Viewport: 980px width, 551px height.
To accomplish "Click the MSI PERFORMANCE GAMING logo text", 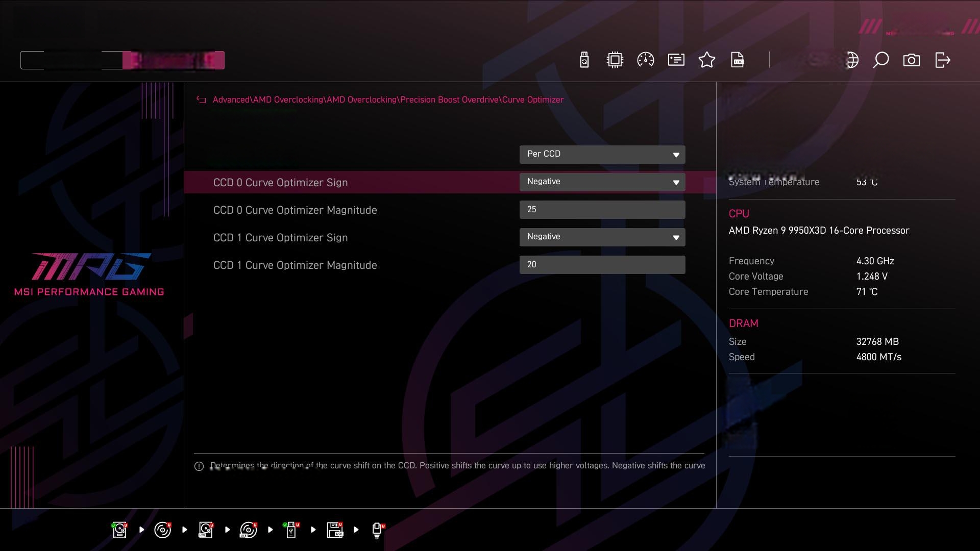I will point(89,292).
